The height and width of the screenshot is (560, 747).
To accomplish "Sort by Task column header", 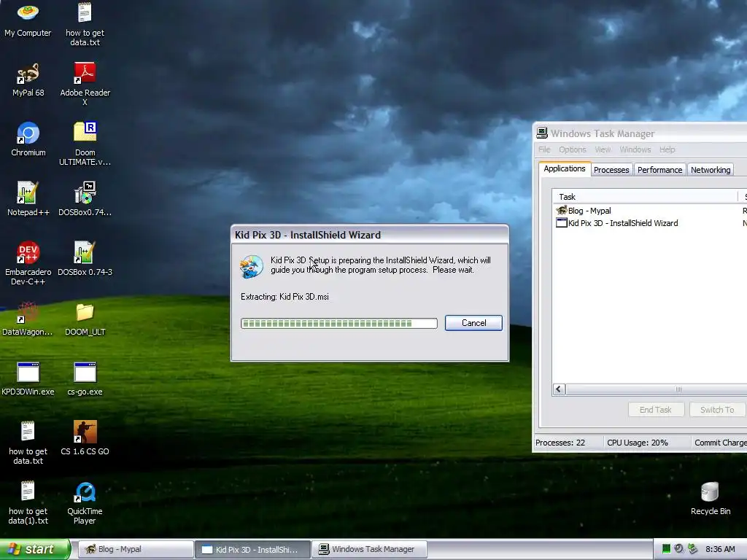I will 645,197.
